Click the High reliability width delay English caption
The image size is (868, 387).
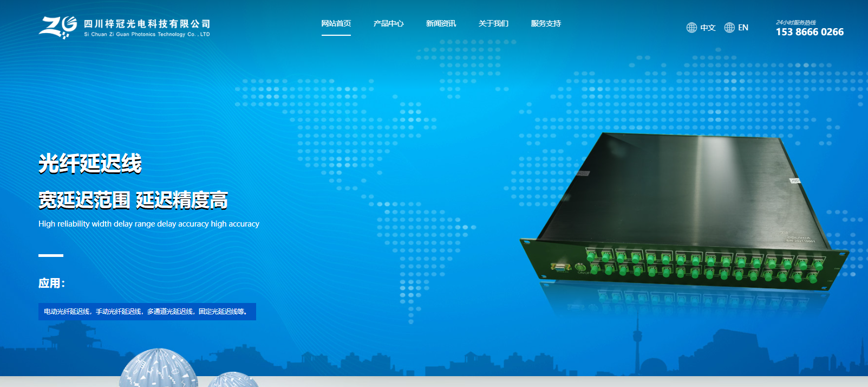pyautogui.click(x=149, y=224)
